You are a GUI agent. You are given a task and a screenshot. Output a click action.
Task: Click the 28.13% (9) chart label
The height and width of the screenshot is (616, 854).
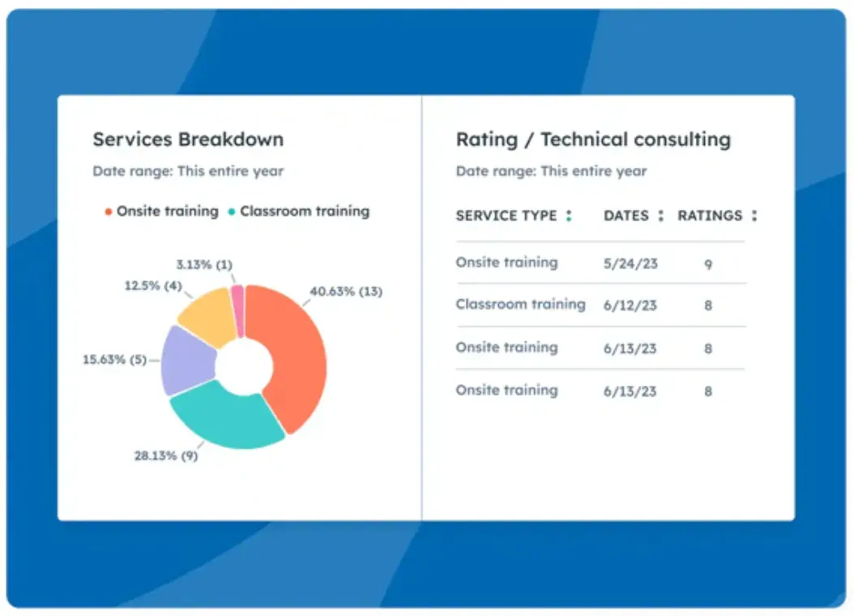166,456
